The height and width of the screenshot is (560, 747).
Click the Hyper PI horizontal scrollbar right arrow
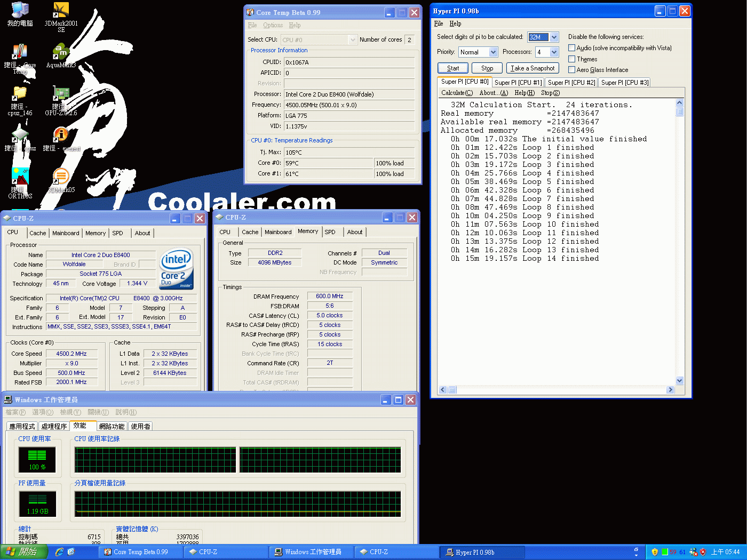671,390
